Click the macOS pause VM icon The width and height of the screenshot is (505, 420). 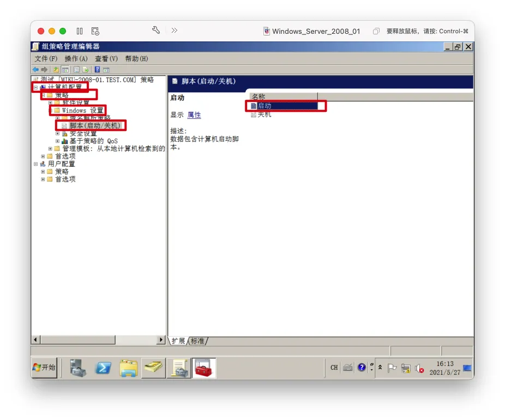[80, 31]
